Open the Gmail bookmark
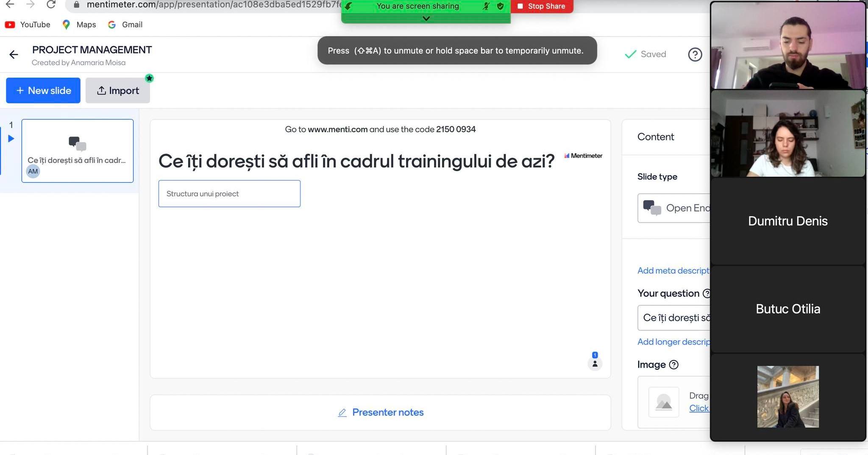This screenshot has width=868, height=455. (x=125, y=25)
